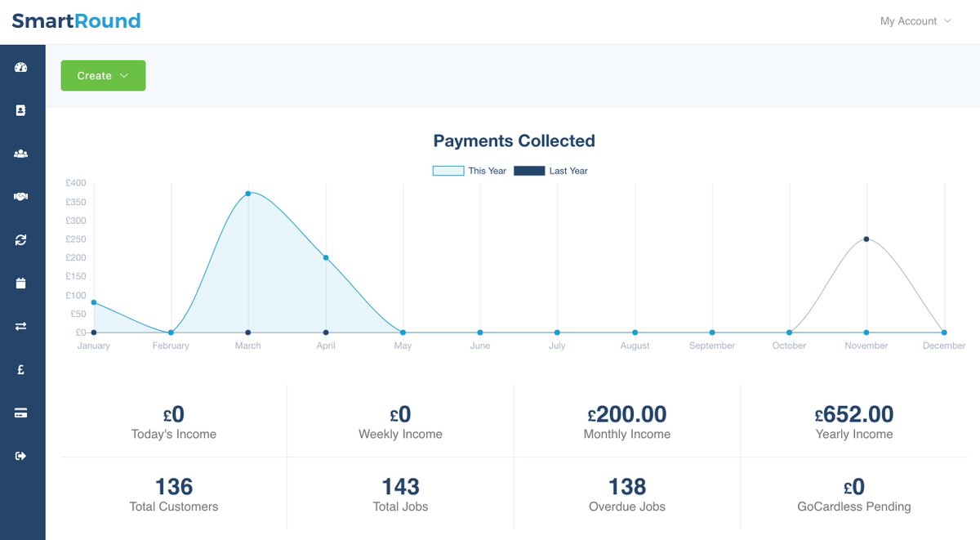Click the 138 Overdue Jobs figure
Viewport: 980px width, 540px height.
click(627, 487)
